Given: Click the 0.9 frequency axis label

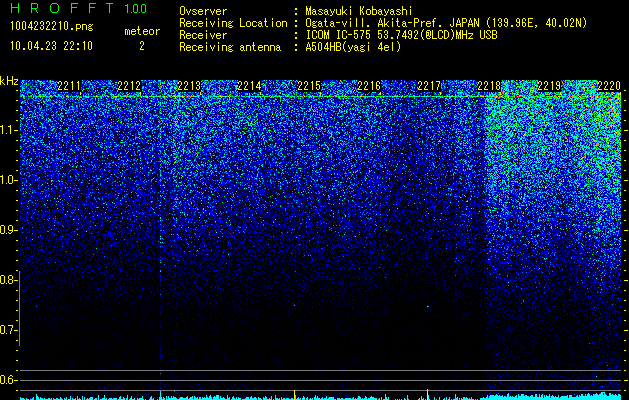Looking at the screenshot, I should [x=9, y=230].
